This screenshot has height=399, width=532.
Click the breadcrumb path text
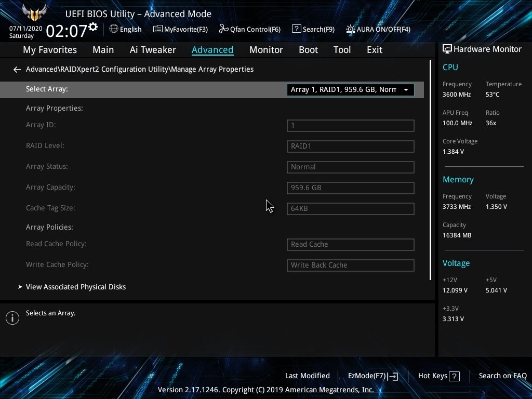[x=140, y=69]
